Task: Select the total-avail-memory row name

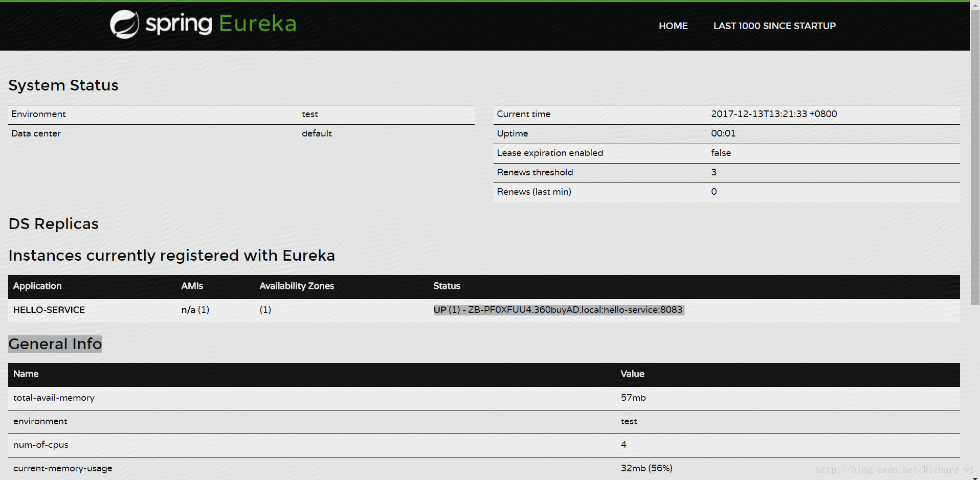Action: [54, 398]
